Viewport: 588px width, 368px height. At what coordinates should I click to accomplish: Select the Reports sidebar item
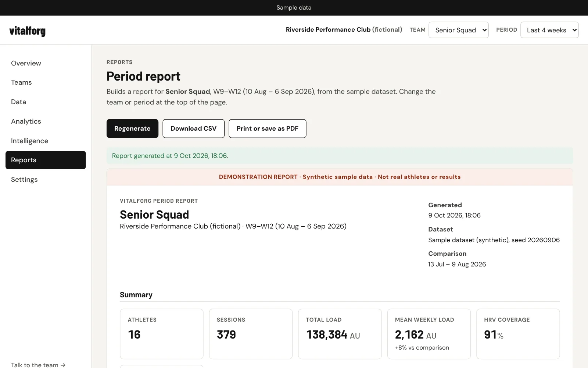(46, 160)
